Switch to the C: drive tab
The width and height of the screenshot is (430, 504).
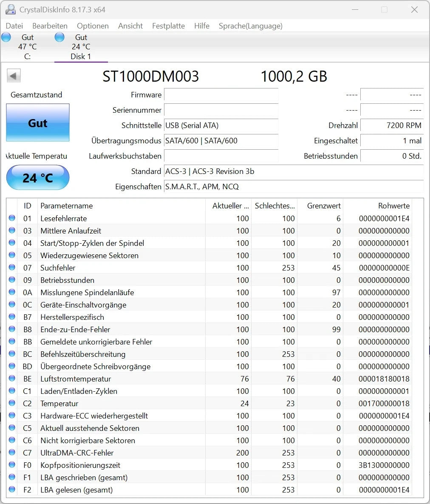tap(27, 46)
